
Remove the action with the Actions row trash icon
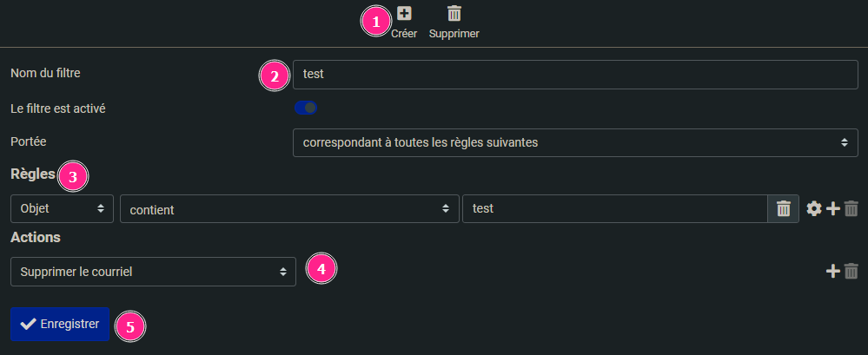tap(851, 272)
